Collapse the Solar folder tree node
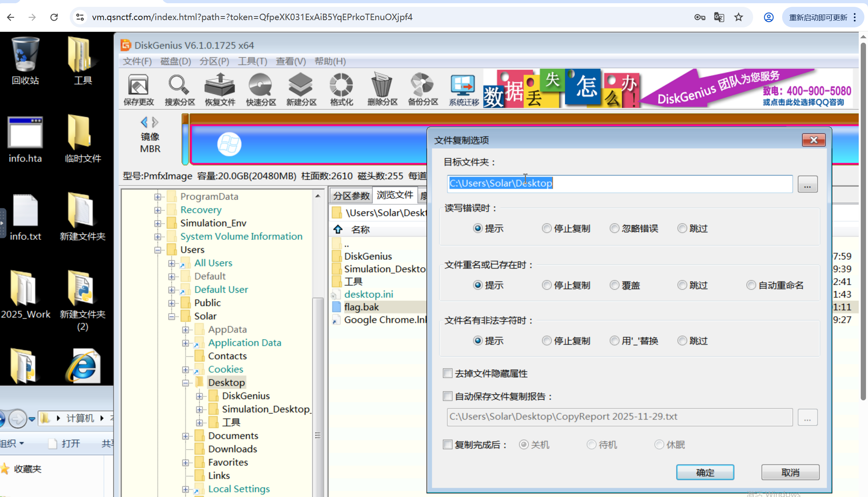Image resolution: width=868 pixels, height=497 pixels. coord(172,317)
